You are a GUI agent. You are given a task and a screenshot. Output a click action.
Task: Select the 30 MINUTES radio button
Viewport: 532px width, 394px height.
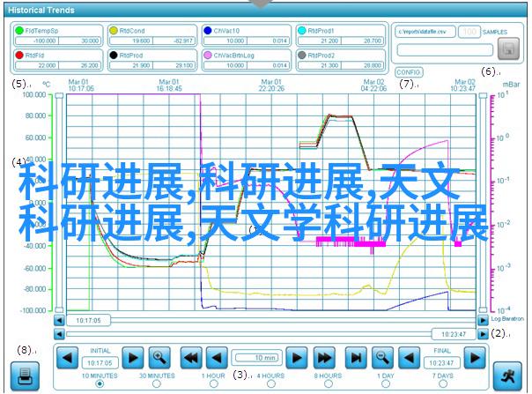[157, 383]
